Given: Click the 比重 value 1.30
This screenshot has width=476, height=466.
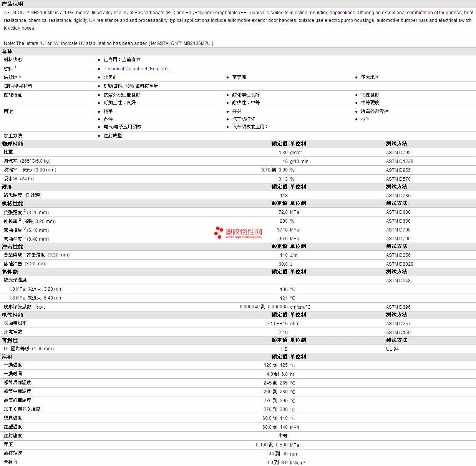Looking at the screenshot, I should [283, 153].
